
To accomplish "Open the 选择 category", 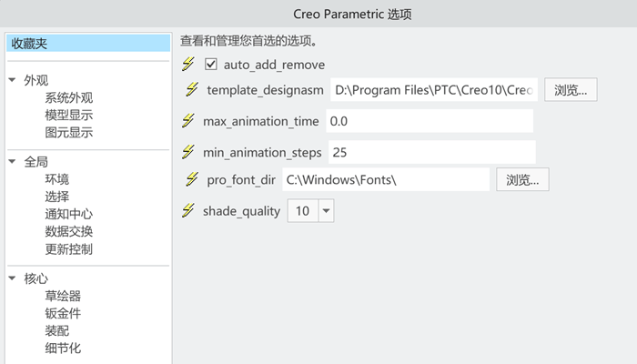I will pyautogui.click(x=56, y=197).
